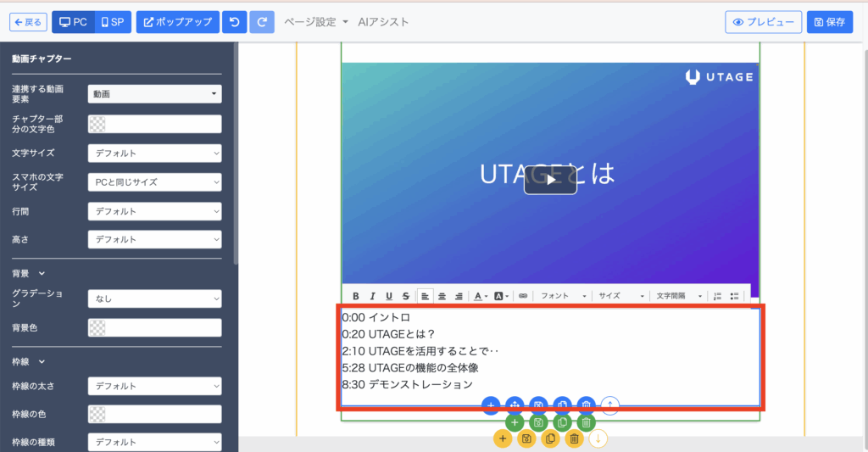Click the blue move element handle
Screen dimensions: 868x452
515,405
